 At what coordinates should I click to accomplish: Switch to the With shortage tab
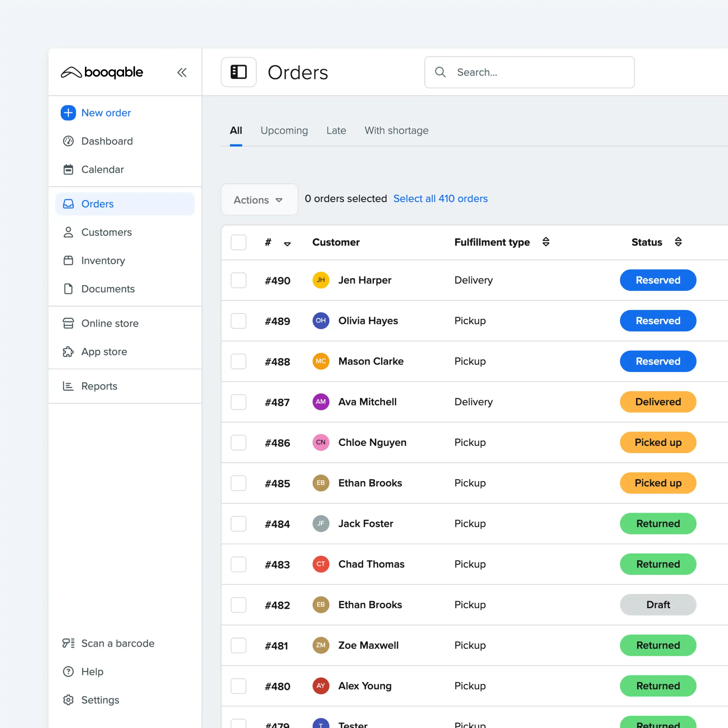(396, 130)
